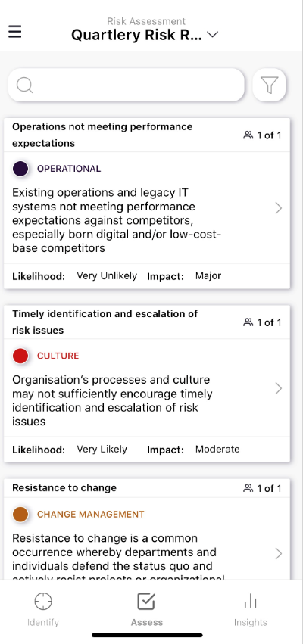Focus the search input field
The image size is (303, 644).
[x=127, y=85]
